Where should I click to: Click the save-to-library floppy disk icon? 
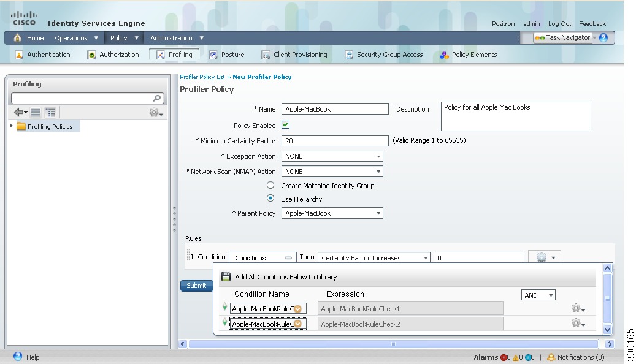pos(226,277)
